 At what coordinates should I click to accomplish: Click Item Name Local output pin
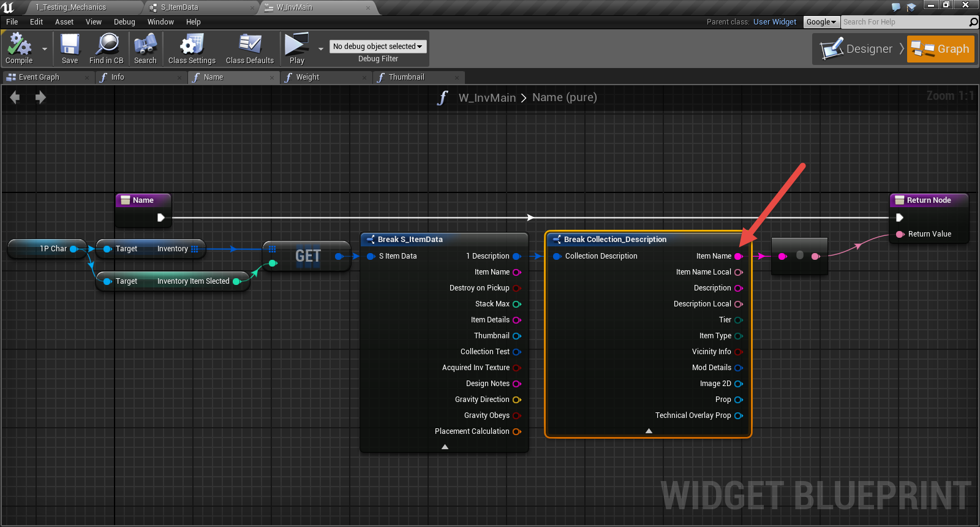tap(739, 272)
